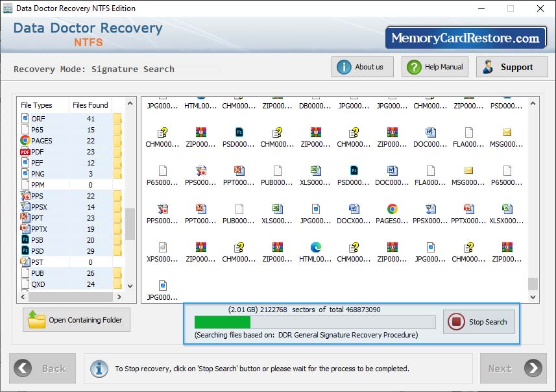Image resolution: width=556 pixels, height=392 pixels.
Task: Select the PSD Photoshop icon in list
Action: tap(25, 251)
